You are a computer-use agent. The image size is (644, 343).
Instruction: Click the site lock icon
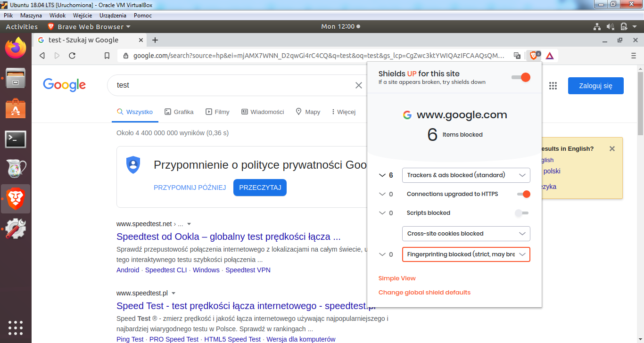(126, 56)
